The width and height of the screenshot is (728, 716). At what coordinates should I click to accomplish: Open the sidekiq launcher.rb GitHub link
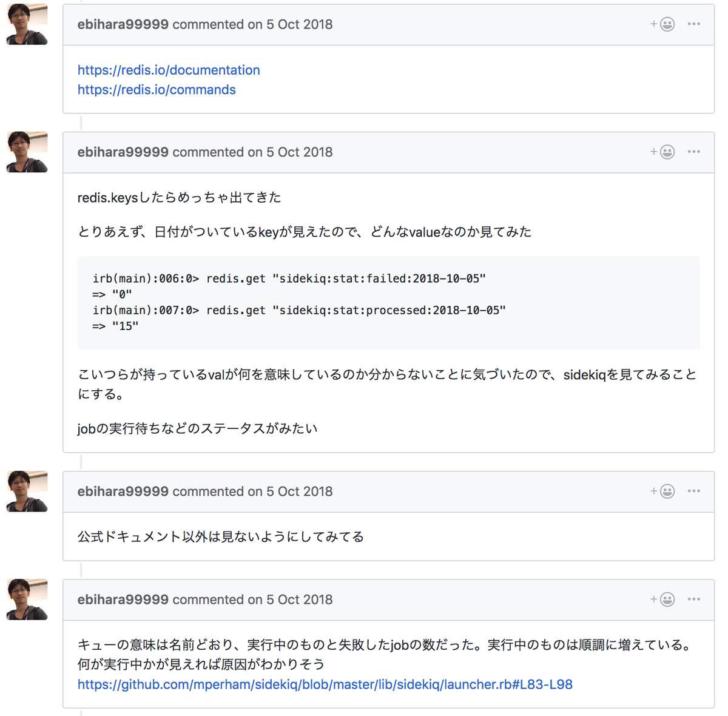point(325,684)
